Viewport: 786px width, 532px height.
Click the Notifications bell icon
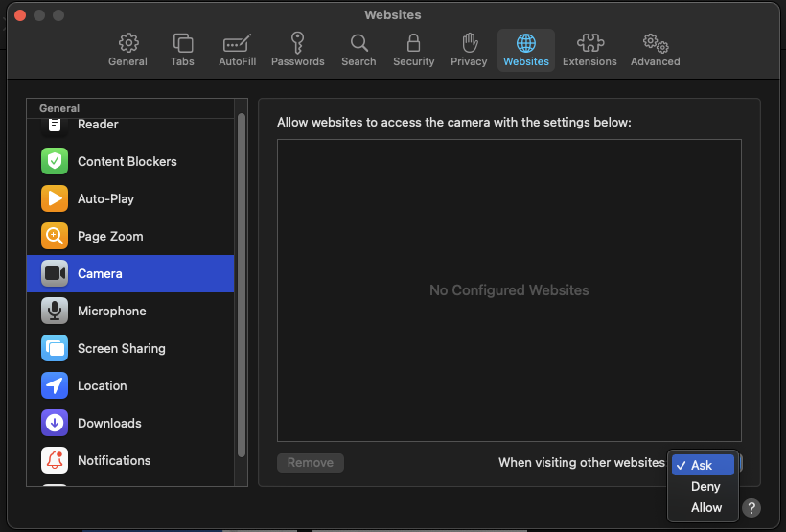tap(55, 460)
